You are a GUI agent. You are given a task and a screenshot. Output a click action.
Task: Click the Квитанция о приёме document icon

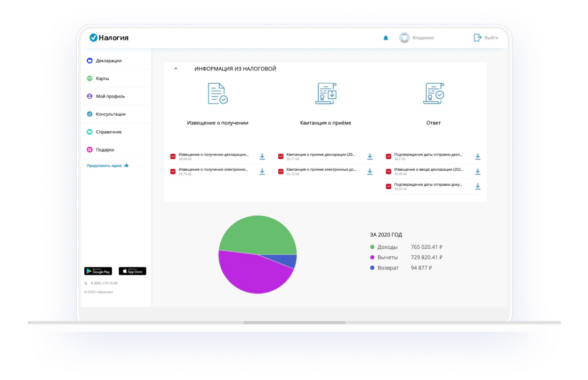tap(326, 94)
